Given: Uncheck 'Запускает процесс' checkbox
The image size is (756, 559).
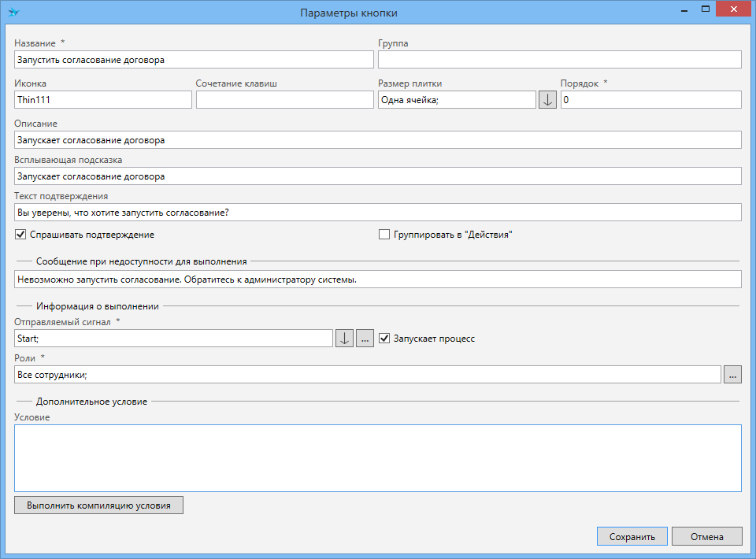Looking at the screenshot, I should coord(384,339).
